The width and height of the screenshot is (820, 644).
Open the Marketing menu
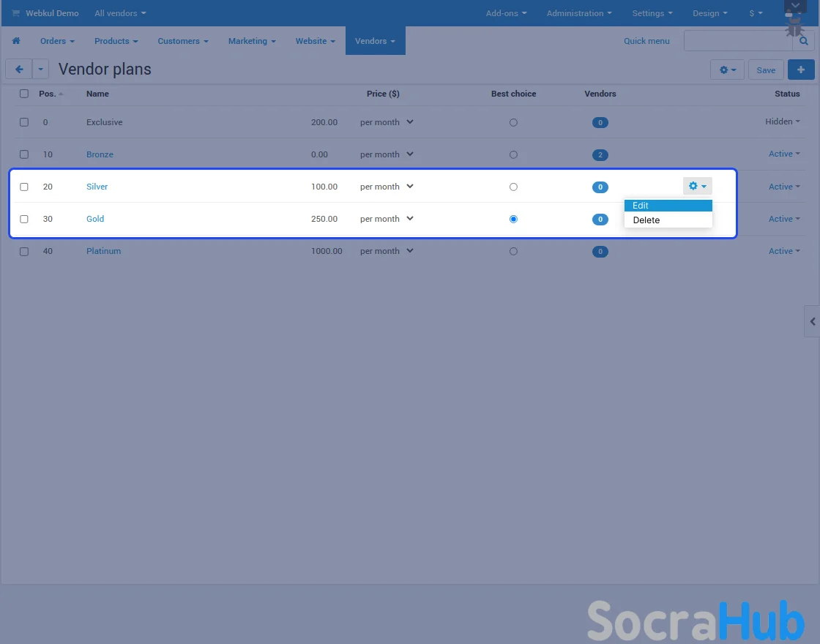(x=251, y=41)
